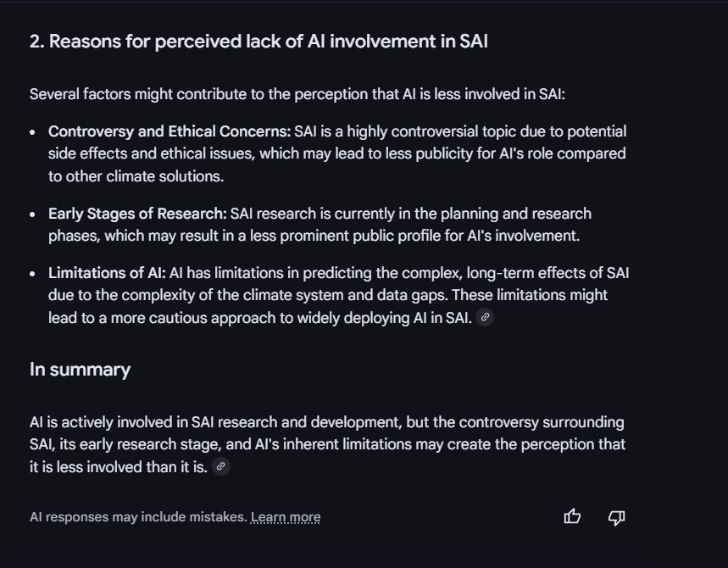Click bold label 'Controversy and Ethical Concerns:'

(169, 131)
